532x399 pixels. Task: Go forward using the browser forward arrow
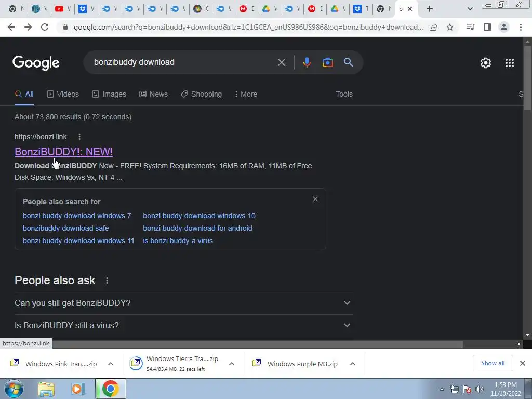28,27
